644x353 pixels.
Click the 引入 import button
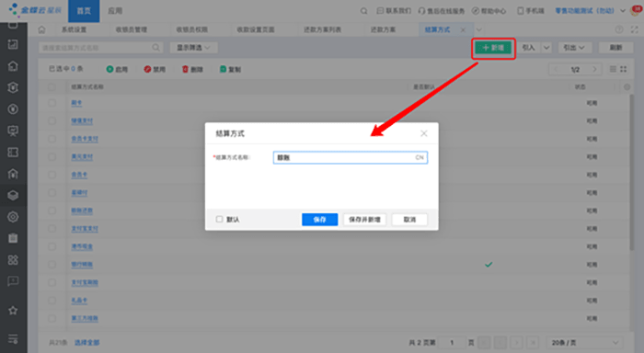coord(529,48)
